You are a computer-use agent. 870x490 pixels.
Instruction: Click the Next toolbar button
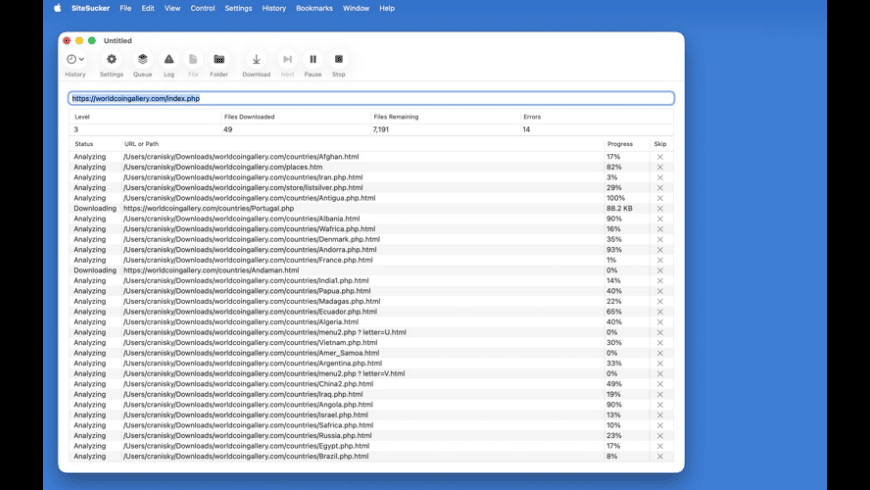pos(287,59)
